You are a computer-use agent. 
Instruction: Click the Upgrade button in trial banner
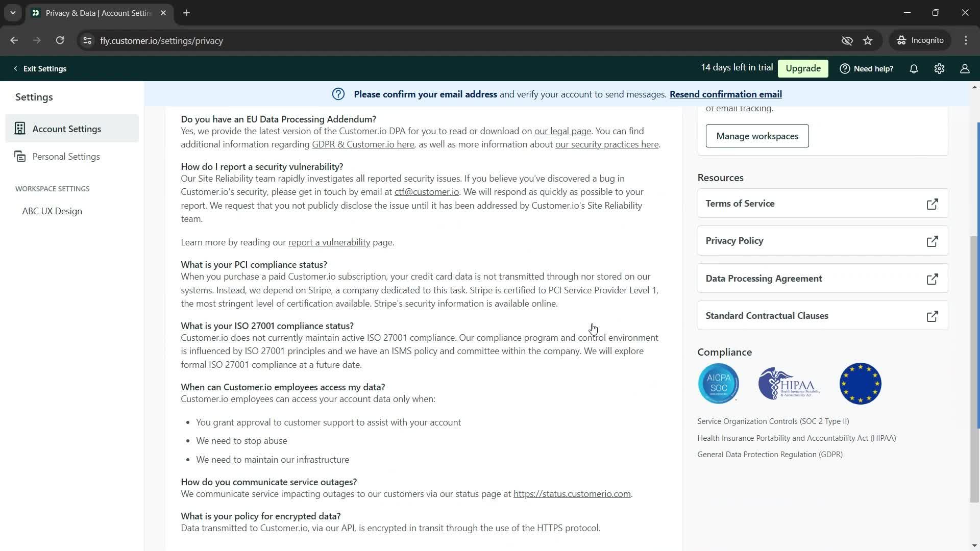tap(803, 68)
